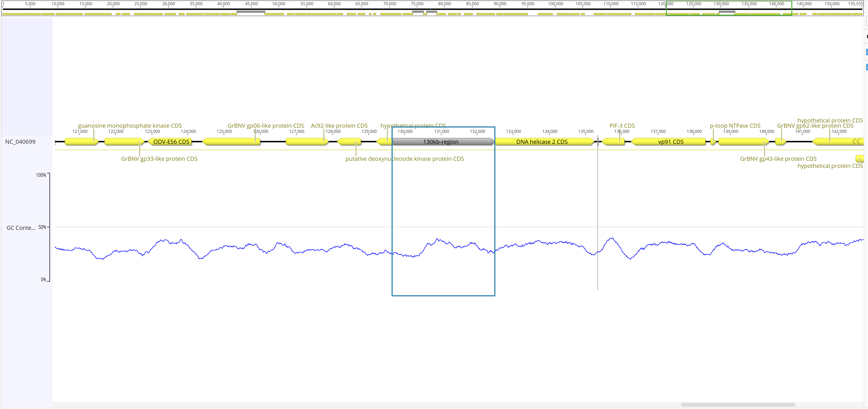
Task: Click the gray 130kb-region annotation
Action: click(x=440, y=142)
